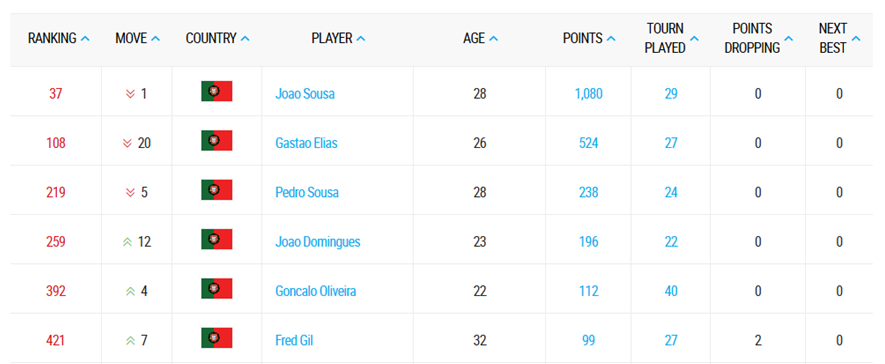Click the green up-move arrows for Joao Domingues

[127, 242]
